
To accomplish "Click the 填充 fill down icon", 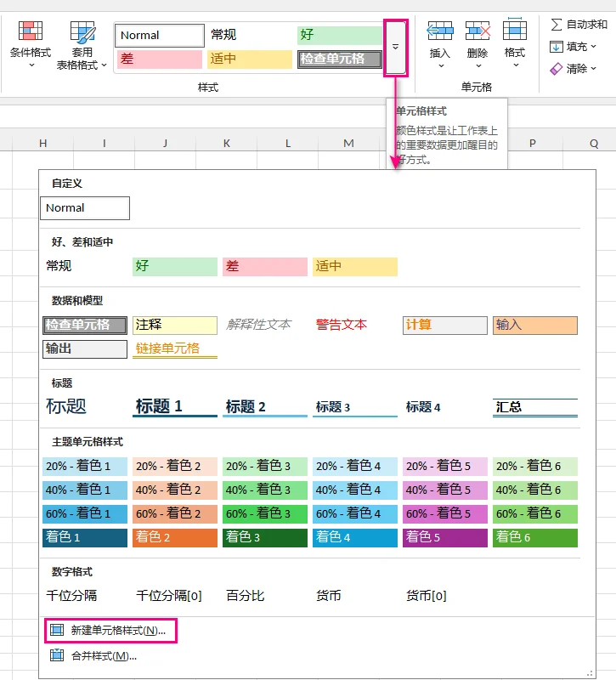I will pos(557,47).
